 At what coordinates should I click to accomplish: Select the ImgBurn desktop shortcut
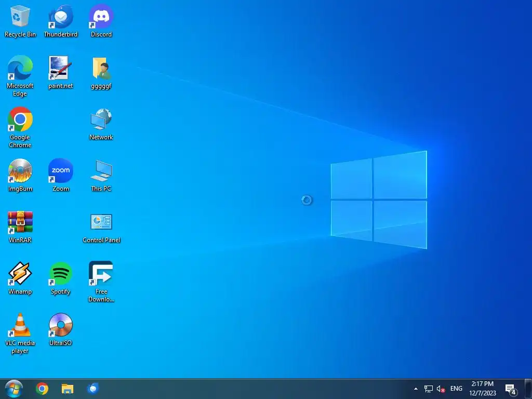20,176
